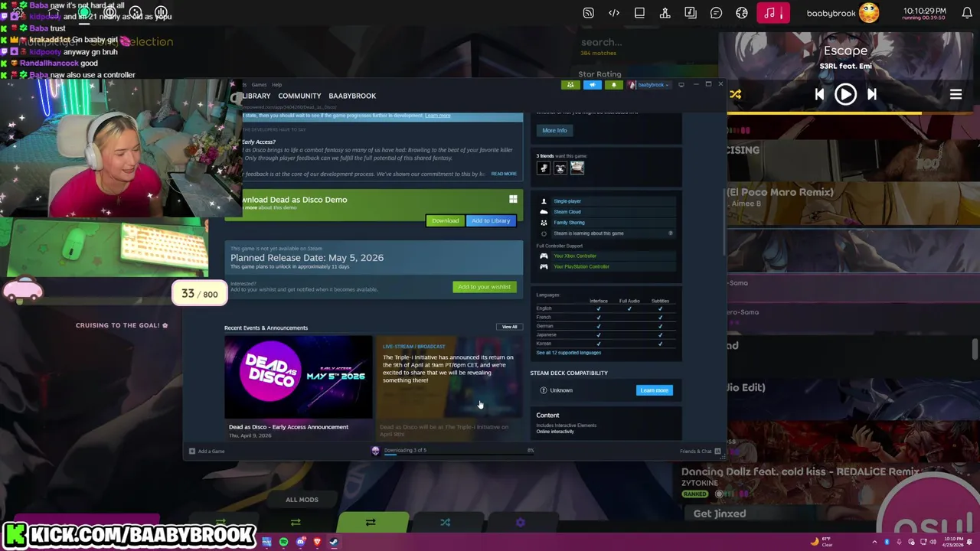This screenshot has width=980, height=551.
Task: Switch to Steam LIBRARY tab
Action: [x=255, y=96]
